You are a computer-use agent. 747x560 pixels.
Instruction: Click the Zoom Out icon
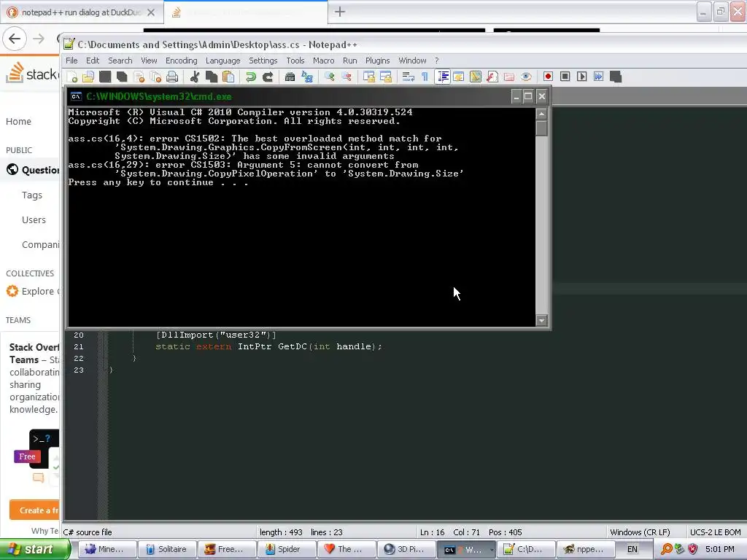click(347, 77)
